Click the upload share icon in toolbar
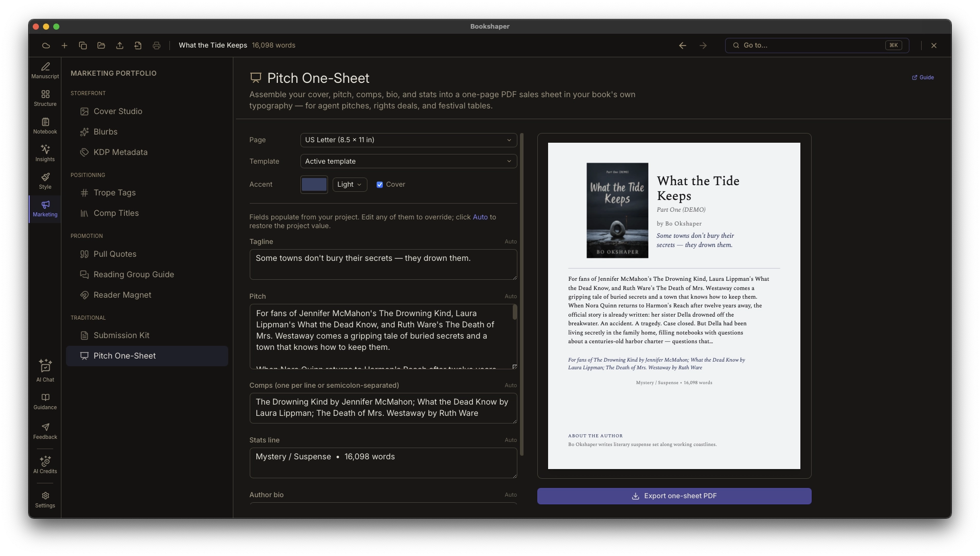The image size is (980, 556). coord(120,46)
